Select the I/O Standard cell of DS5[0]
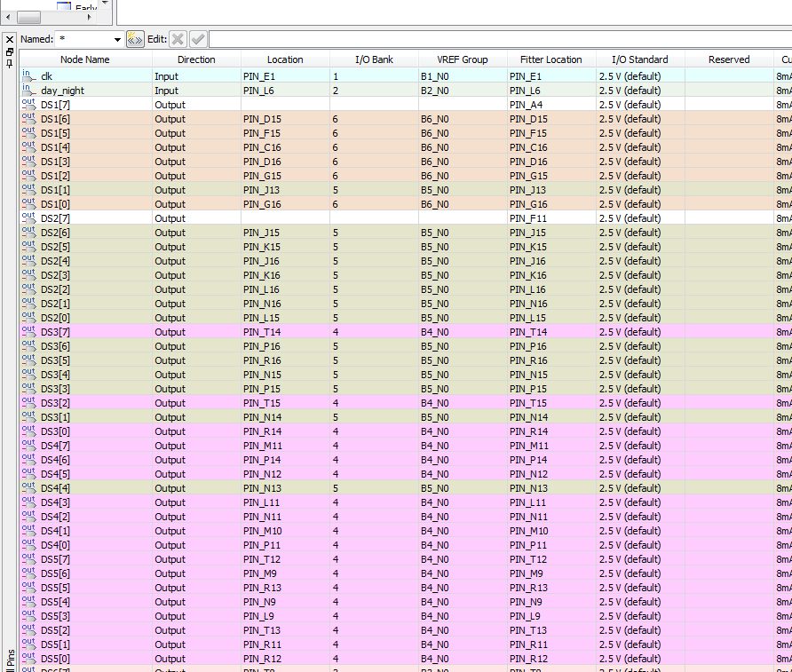The width and height of the screenshot is (792, 672). (x=639, y=659)
